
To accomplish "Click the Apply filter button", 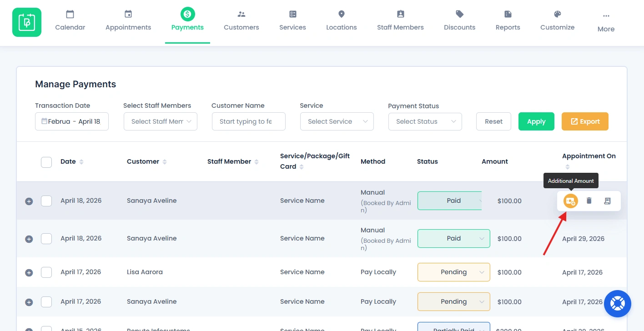I will tap(536, 121).
